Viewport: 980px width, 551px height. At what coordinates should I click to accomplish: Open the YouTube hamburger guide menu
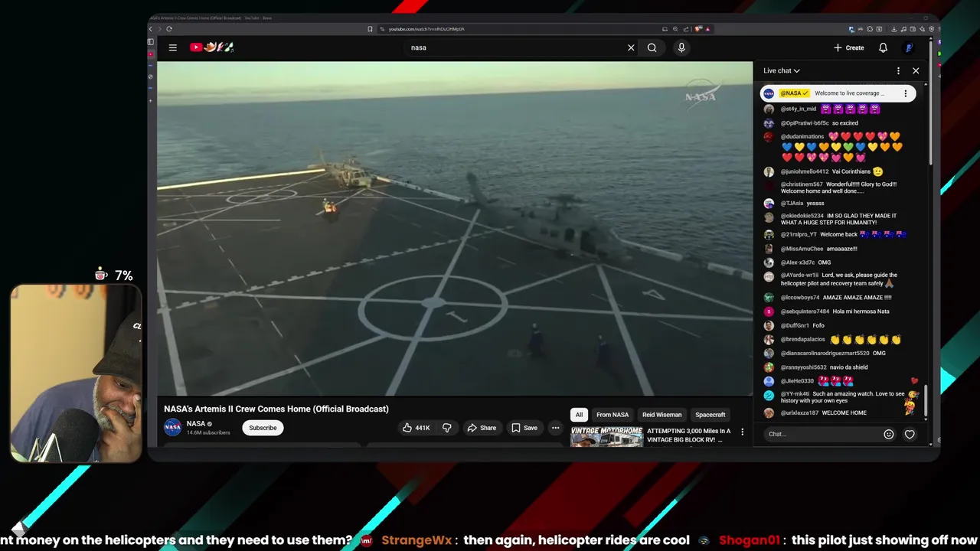coord(173,47)
